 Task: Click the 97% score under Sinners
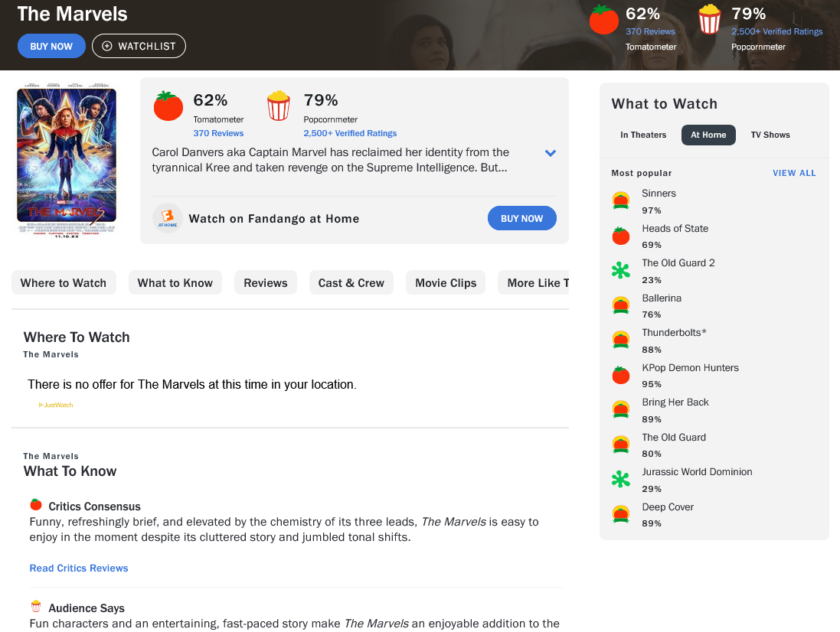[652, 210]
